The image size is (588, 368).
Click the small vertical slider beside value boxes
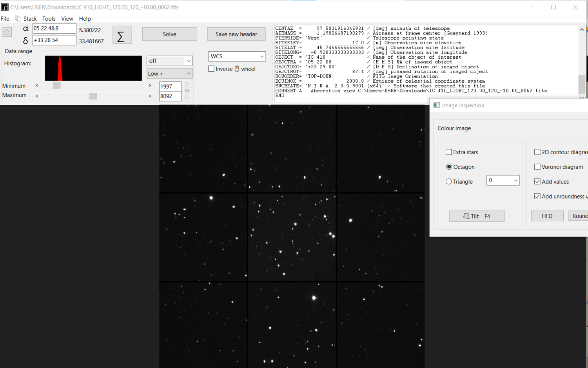pyautogui.click(x=187, y=91)
